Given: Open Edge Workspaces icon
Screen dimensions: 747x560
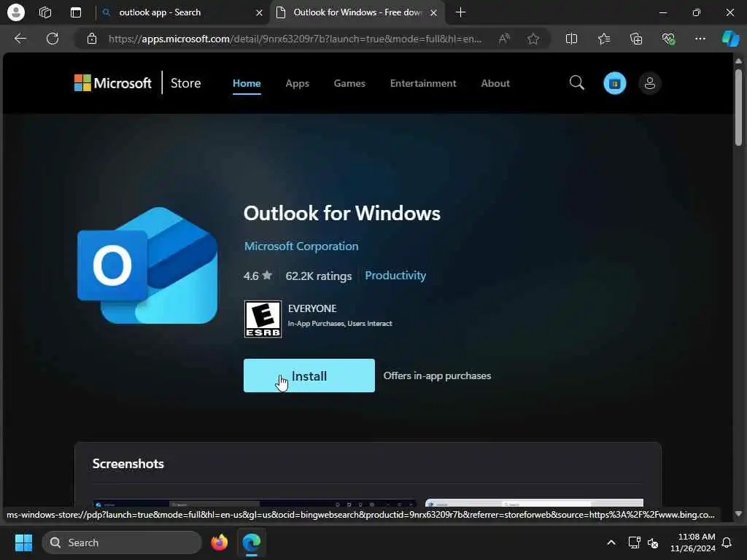Looking at the screenshot, I should (45, 12).
